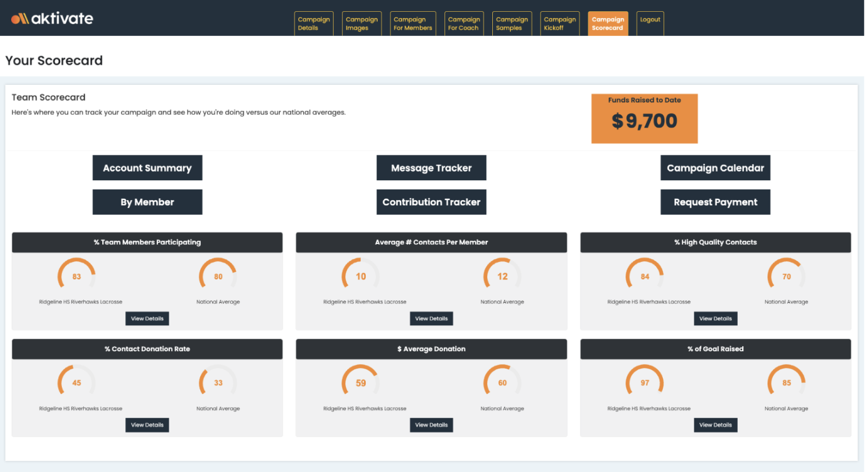Click the national averages description sentence

[179, 113]
